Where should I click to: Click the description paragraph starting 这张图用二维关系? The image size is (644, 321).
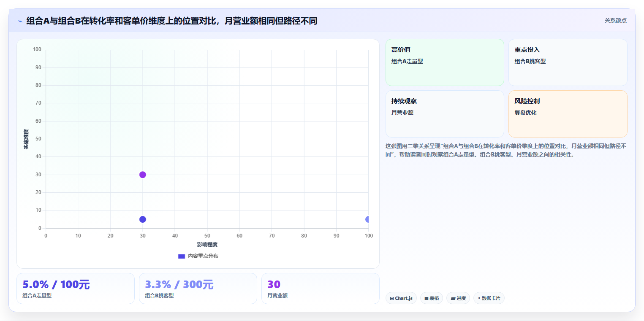click(506, 150)
